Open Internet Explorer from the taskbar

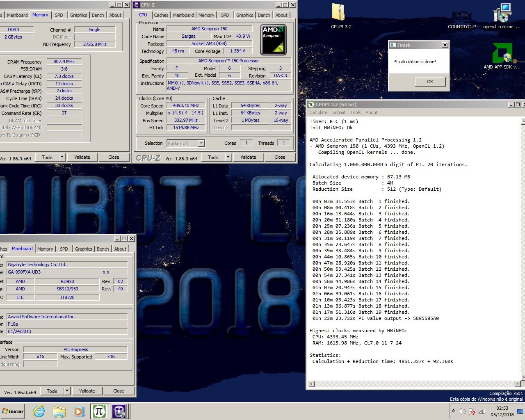click(x=39, y=411)
